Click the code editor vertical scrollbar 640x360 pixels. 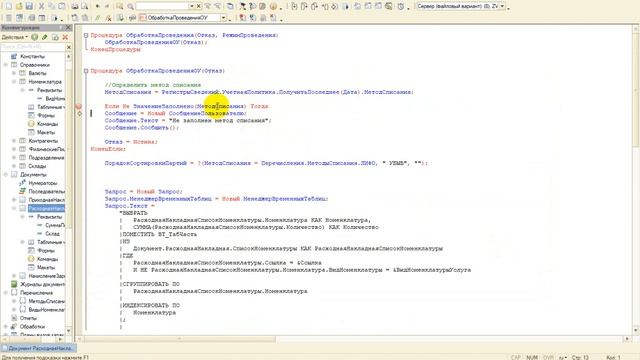(x=636, y=178)
